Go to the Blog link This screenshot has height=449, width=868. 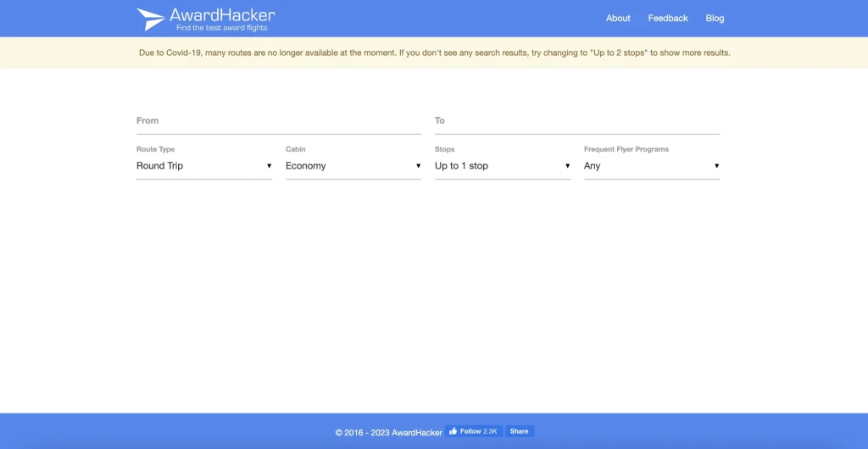715,19
